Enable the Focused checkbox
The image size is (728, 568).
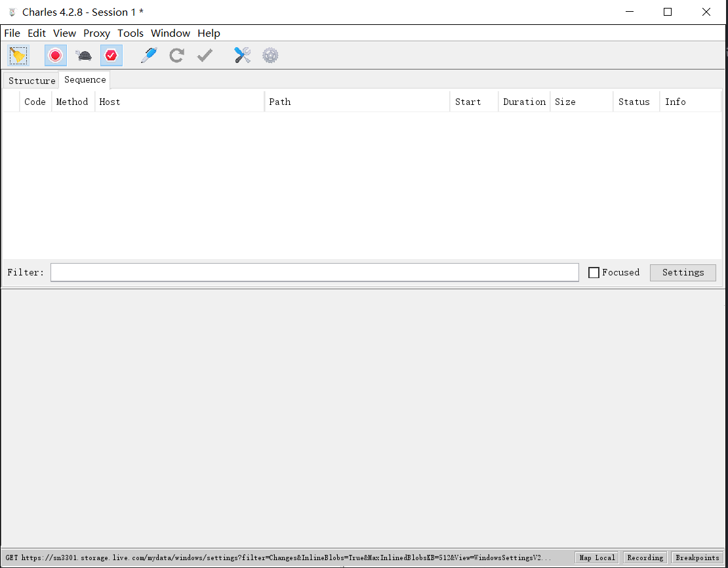pos(594,273)
